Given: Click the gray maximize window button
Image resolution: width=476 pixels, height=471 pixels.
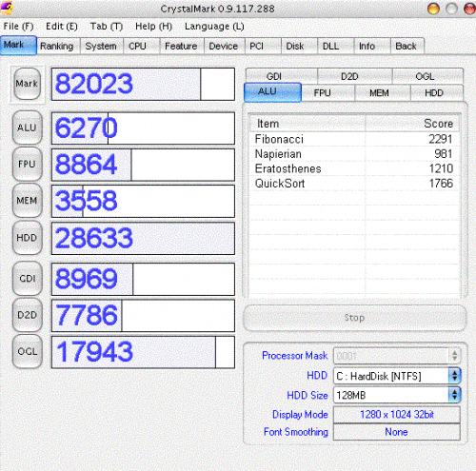Looking at the screenshot, I should pyautogui.click(x=451, y=9).
